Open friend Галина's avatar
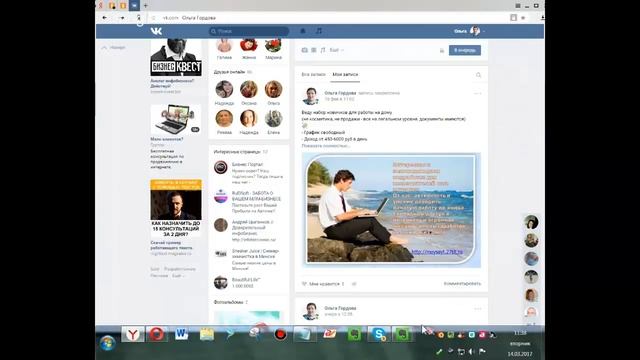 coord(224,45)
